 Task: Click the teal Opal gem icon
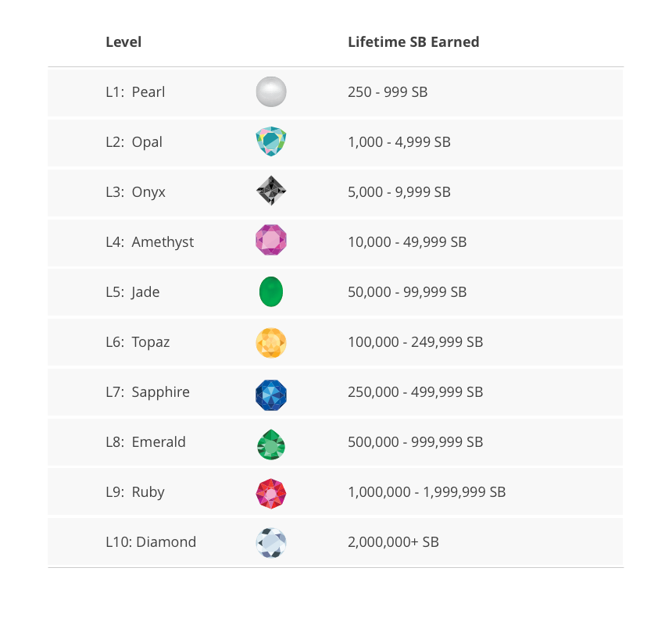pyautogui.click(x=271, y=142)
